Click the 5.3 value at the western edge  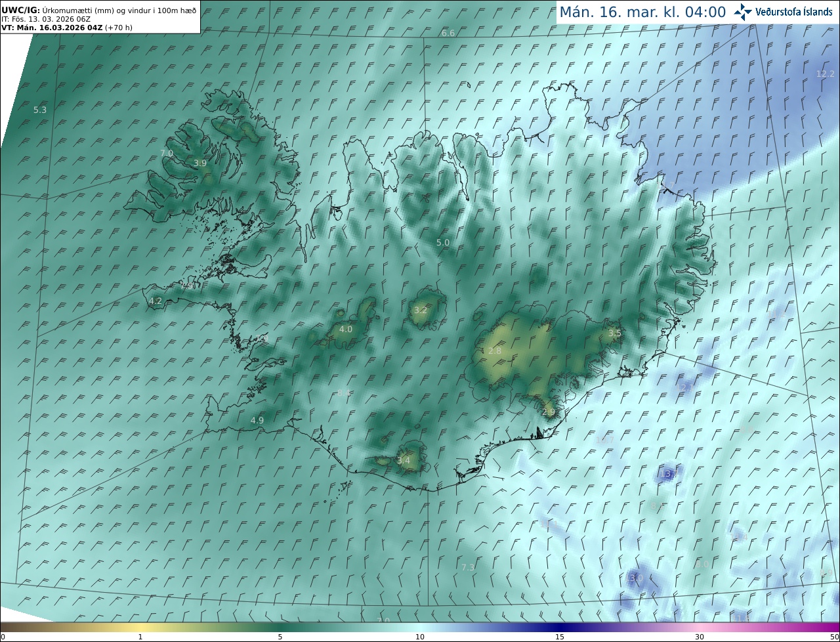click(x=40, y=110)
